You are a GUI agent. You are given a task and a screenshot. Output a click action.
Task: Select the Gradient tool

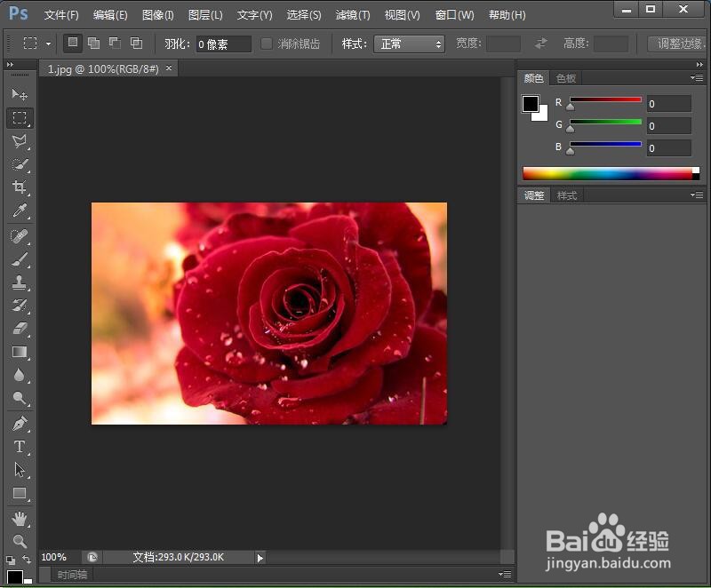point(19,352)
